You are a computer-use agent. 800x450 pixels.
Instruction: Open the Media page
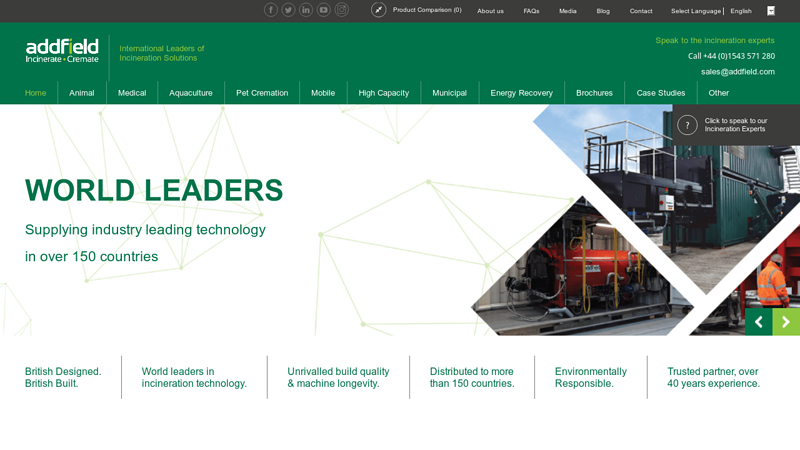pos(567,11)
